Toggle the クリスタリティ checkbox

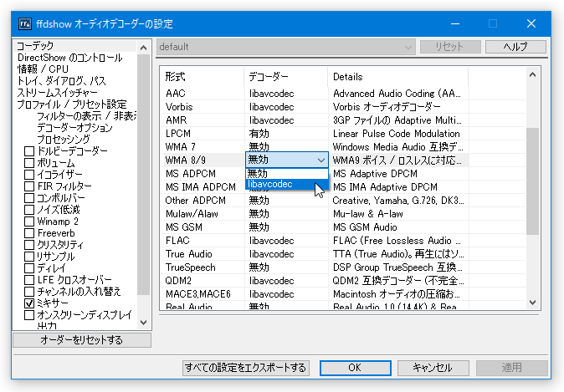click(x=29, y=245)
